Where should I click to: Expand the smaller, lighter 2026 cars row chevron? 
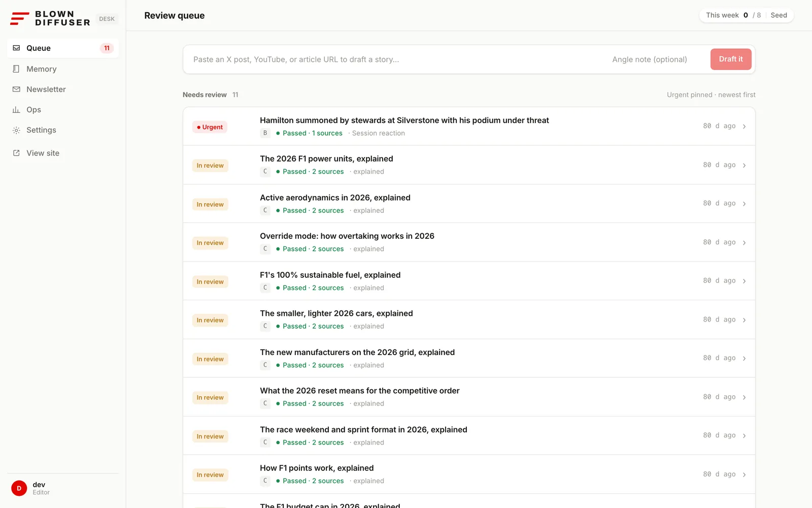744,320
